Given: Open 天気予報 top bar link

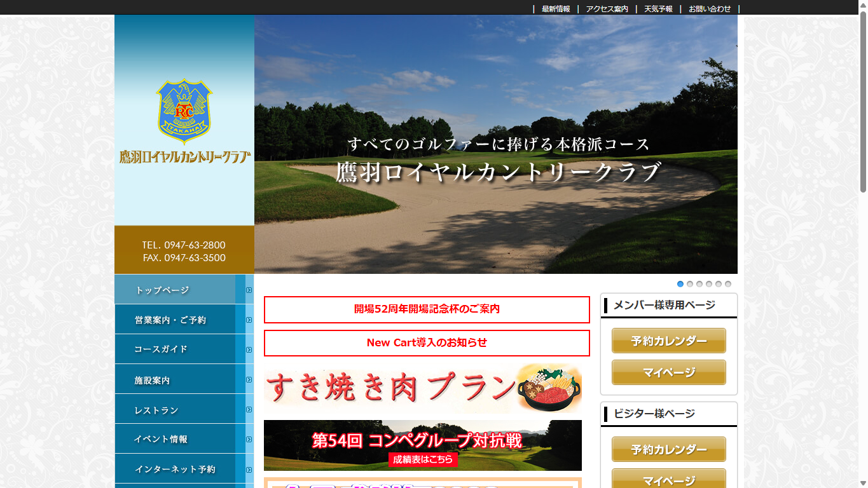Looking at the screenshot, I should pyautogui.click(x=658, y=9).
